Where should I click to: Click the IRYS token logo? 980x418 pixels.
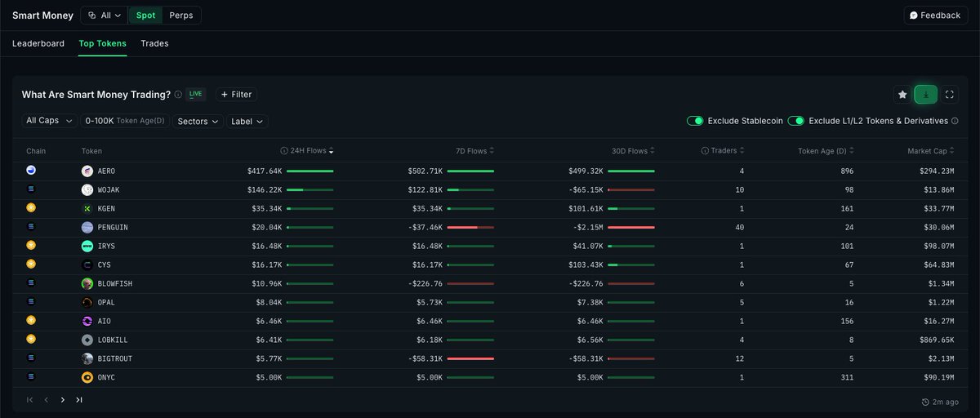tap(87, 247)
